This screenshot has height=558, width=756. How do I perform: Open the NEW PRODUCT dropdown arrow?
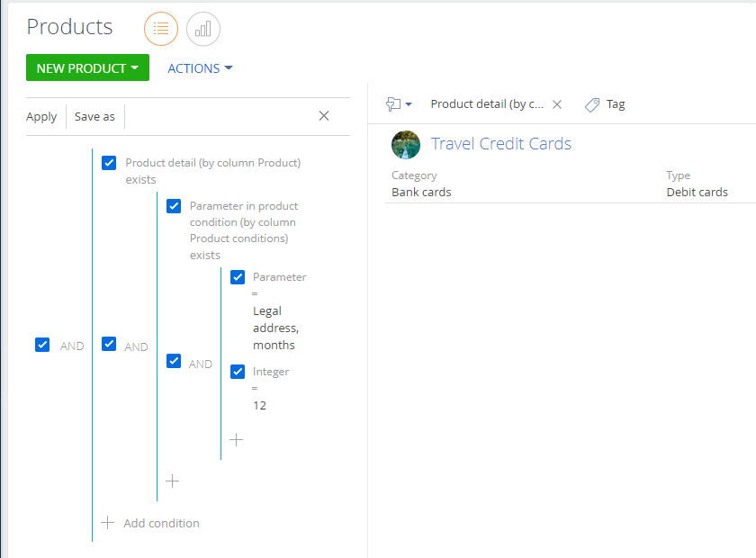[135, 67]
